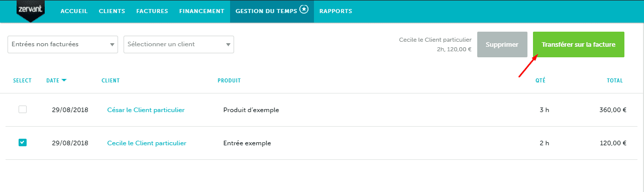Sort by the Total column header
644x192 pixels.
614,80
